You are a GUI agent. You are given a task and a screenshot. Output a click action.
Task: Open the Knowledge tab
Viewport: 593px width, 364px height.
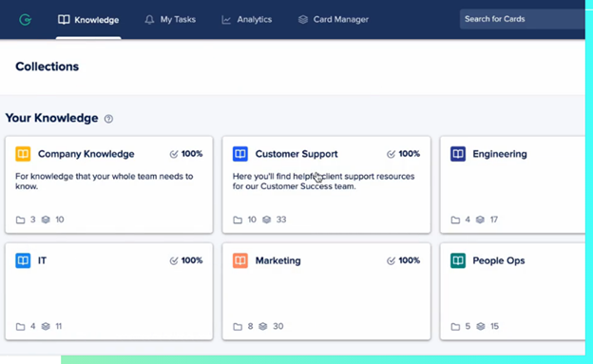pyautogui.click(x=88, y=20)
